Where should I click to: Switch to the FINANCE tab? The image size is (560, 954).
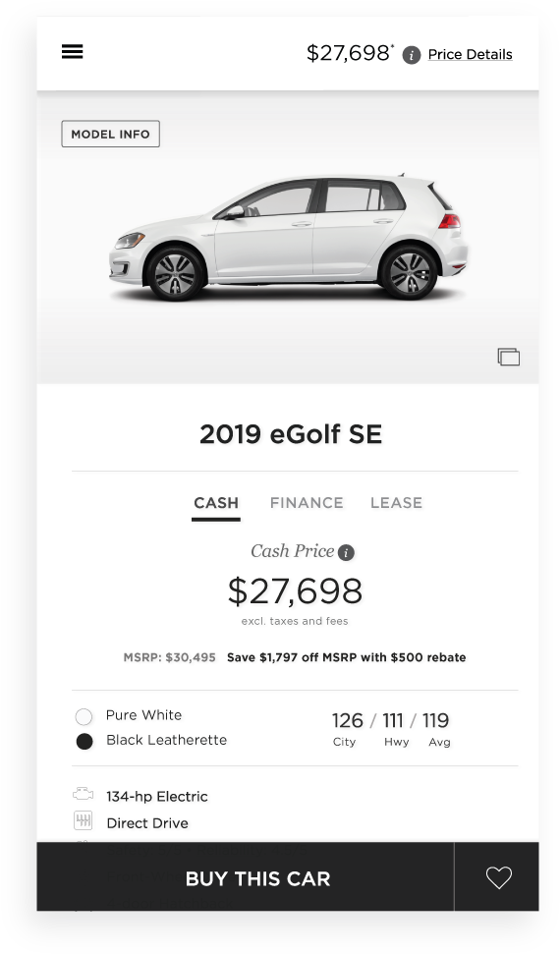(x=307, y=503)
